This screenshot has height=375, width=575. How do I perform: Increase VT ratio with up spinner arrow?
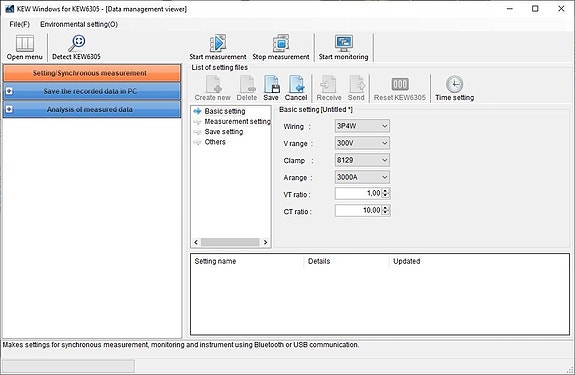click(x=385, y=191)
